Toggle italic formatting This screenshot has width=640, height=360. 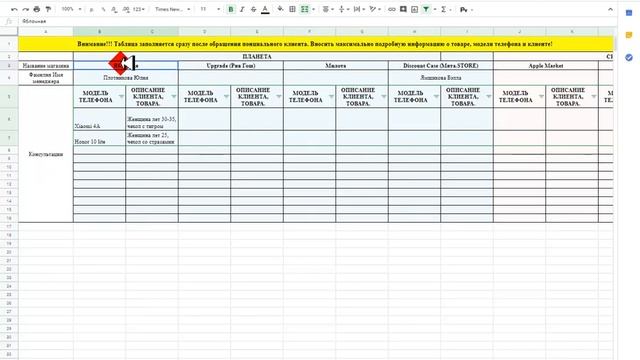point(242,9)
